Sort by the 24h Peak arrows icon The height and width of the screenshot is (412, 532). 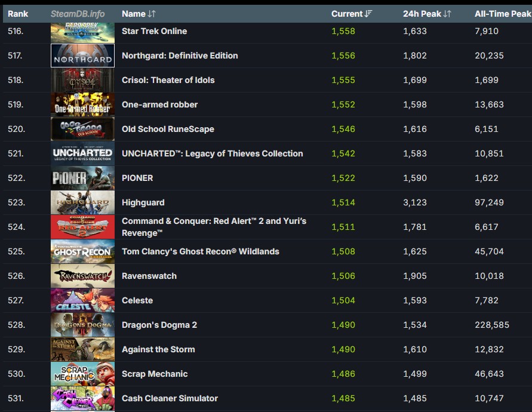click(447, 14)
